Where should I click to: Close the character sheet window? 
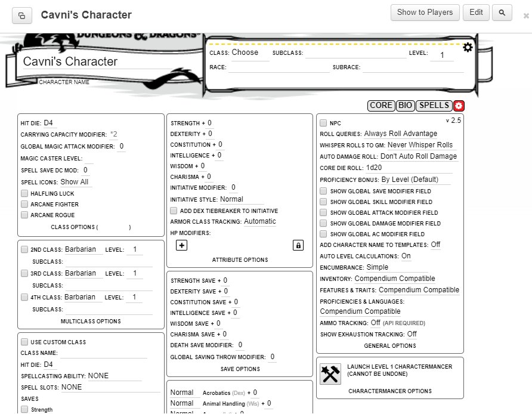526,16
